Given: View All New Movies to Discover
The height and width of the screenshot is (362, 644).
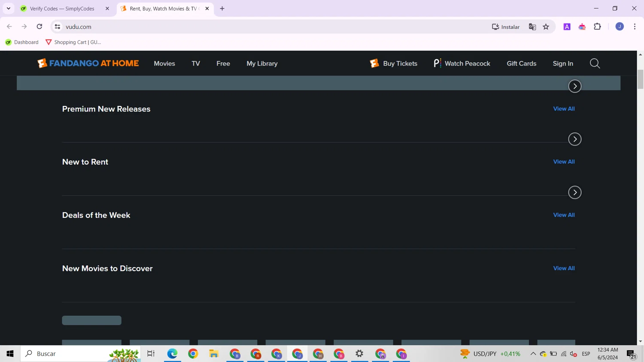Looking at the screenshot, I should [x=564, y=268].
